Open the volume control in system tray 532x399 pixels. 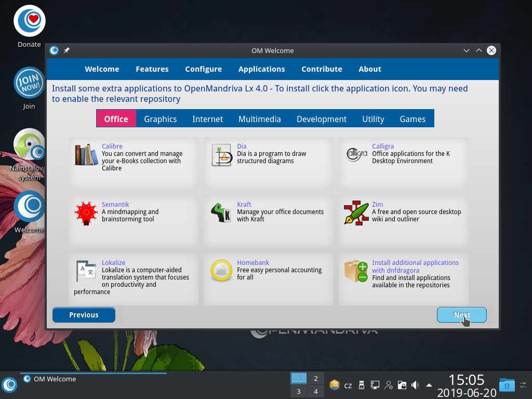[415, 385]
